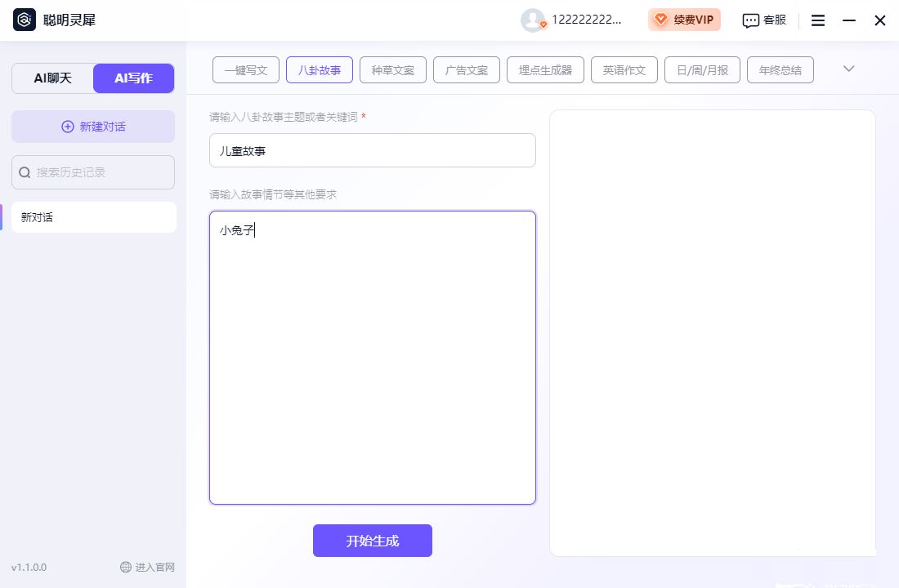Click the keyword field containing 儿童故事
Viewport: 899px width, 588px height.
click(x=372, y=150)
